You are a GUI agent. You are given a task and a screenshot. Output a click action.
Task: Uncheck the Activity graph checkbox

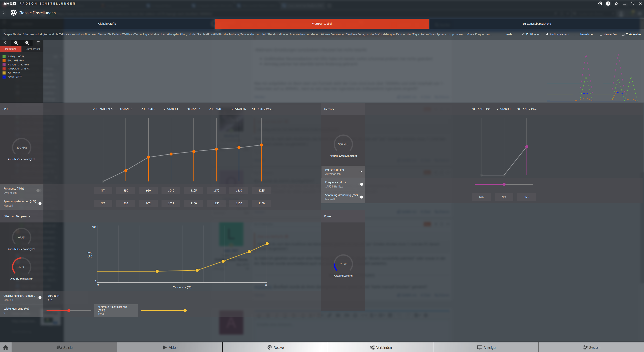coord(4,57)
